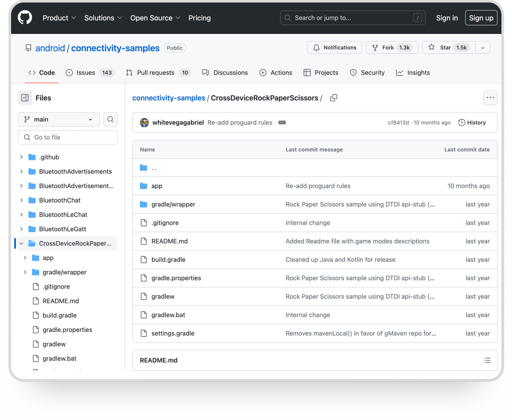Open the three-dot more options menu
512x420 pixels.
[490, 98]
